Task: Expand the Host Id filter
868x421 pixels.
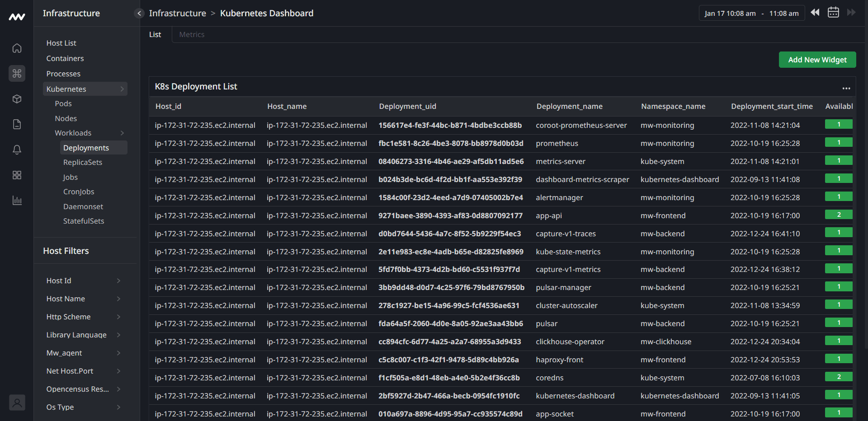Action: [x=118, y=281]
